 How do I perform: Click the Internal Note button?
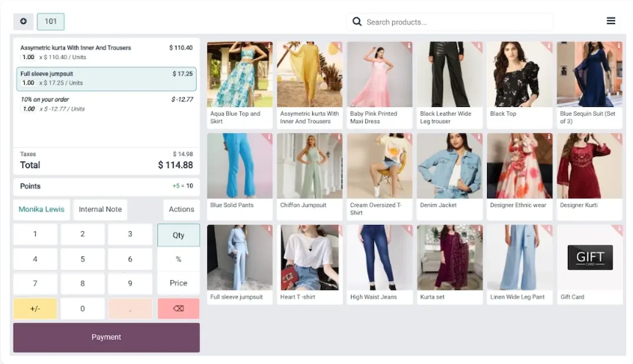[100, 209]
